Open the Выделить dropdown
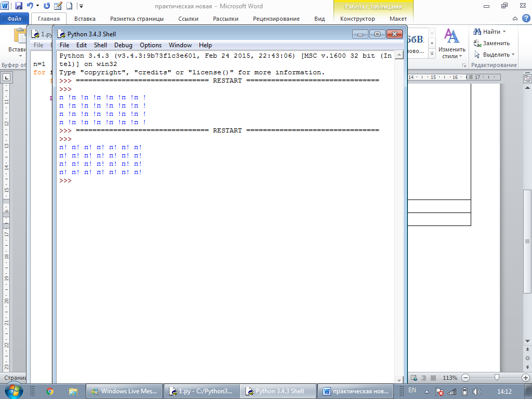Image resolution: width=532 pixels, height=399 pixels. [x=494, y=55]
